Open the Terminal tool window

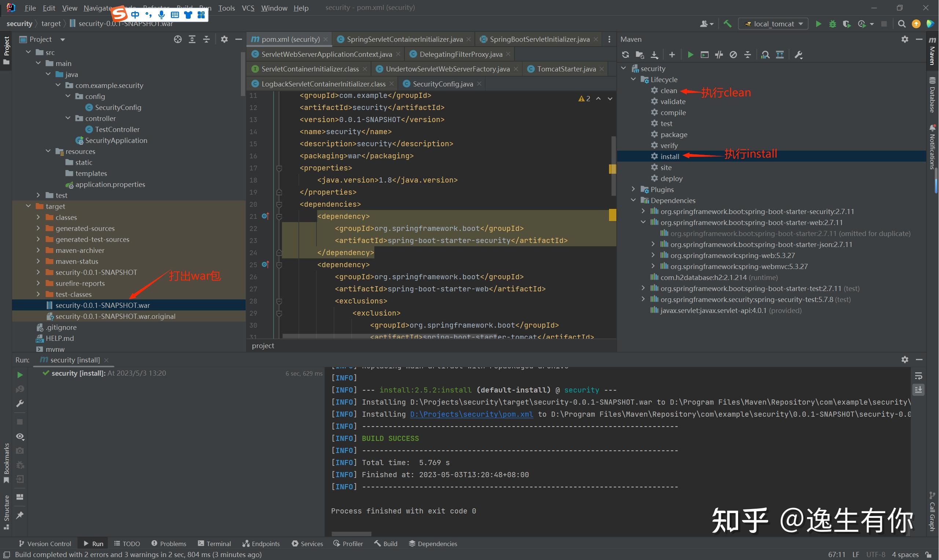coord(214,544)
